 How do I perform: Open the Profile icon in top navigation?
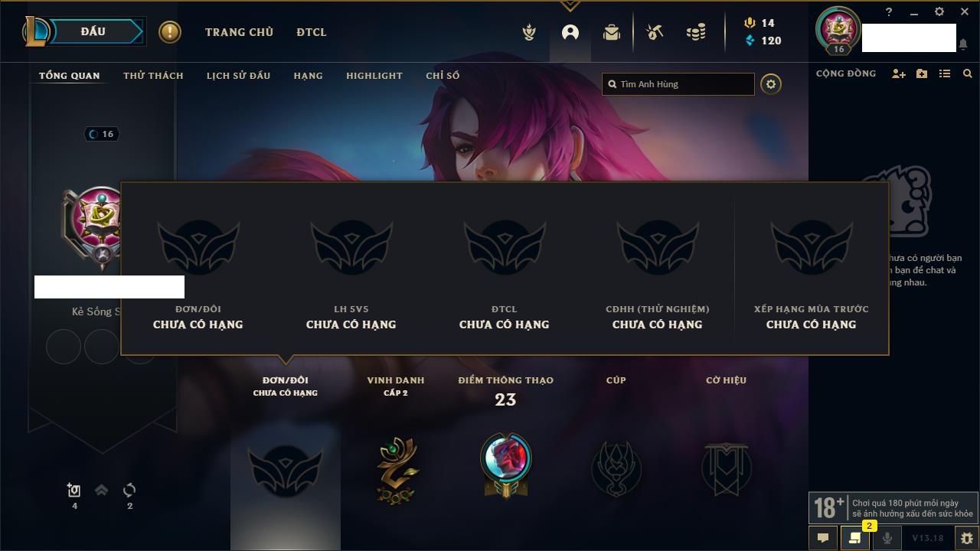pyautogui.click(x=570, y=33)
